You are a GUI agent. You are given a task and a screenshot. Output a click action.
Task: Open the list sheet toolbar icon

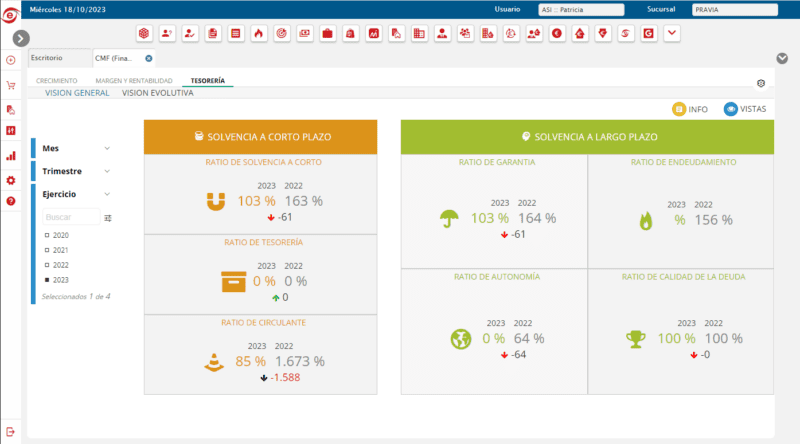(x=236, y=34)
